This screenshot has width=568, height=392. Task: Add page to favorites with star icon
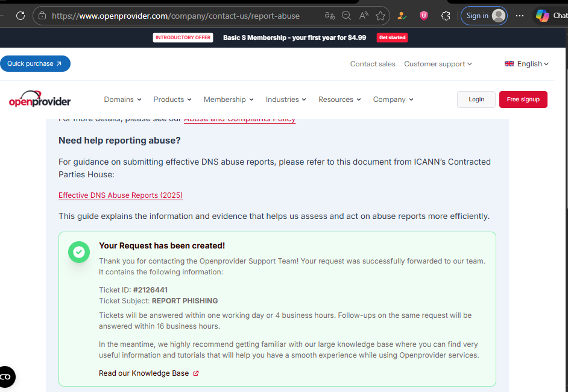tap(380, 16)
